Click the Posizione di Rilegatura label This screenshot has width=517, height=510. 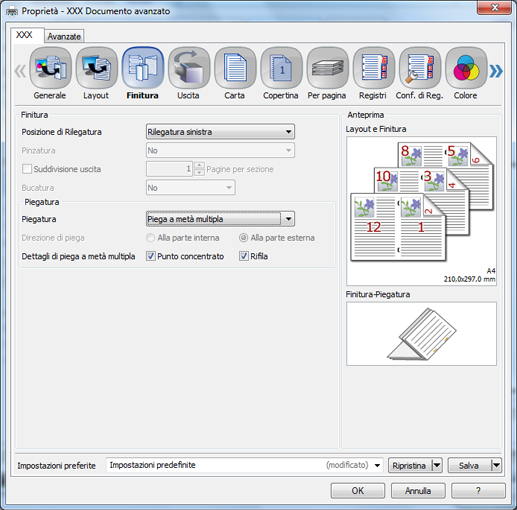pos(62,132)
